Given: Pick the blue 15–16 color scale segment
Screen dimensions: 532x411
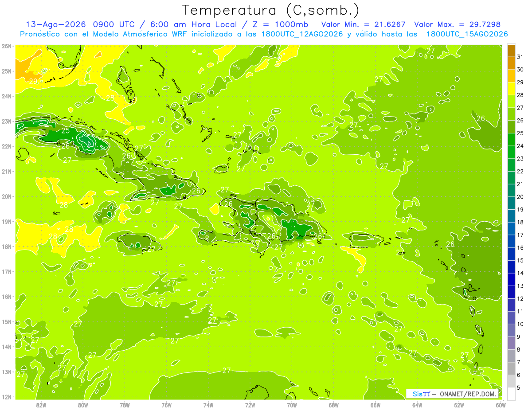Looking at the screenshot, I should coord(511,254).
